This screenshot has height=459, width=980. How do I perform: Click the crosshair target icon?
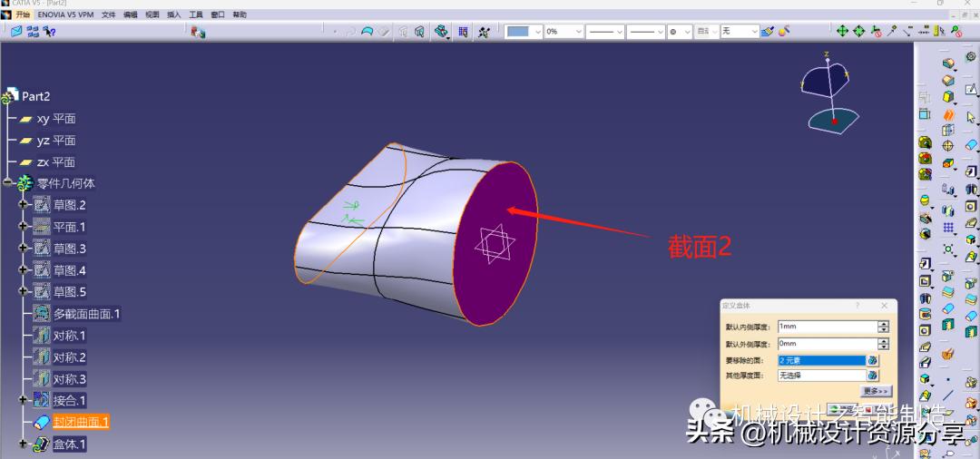(947, 146)
